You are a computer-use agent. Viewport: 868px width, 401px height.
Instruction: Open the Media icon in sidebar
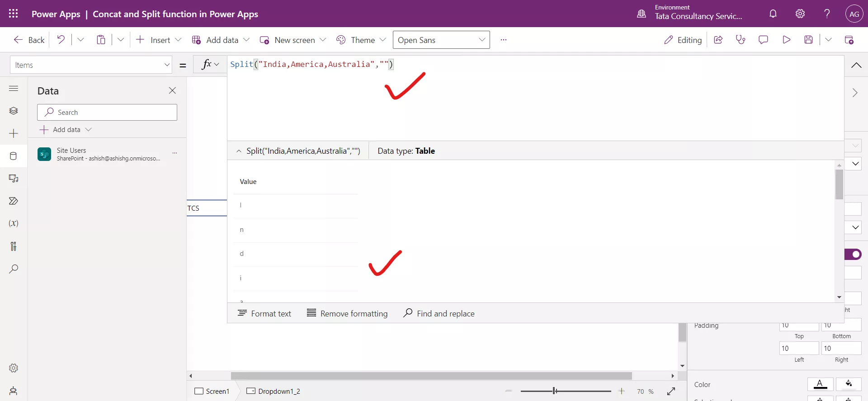click(x=14, y=179)
